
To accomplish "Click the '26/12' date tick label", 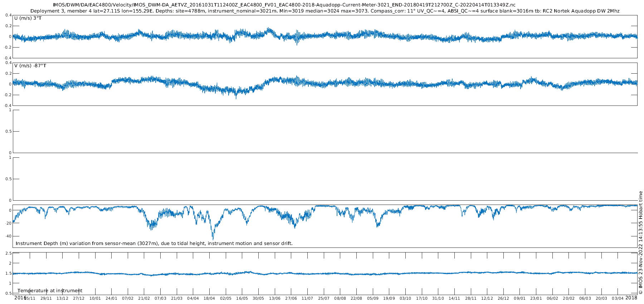I will point(503,298).
